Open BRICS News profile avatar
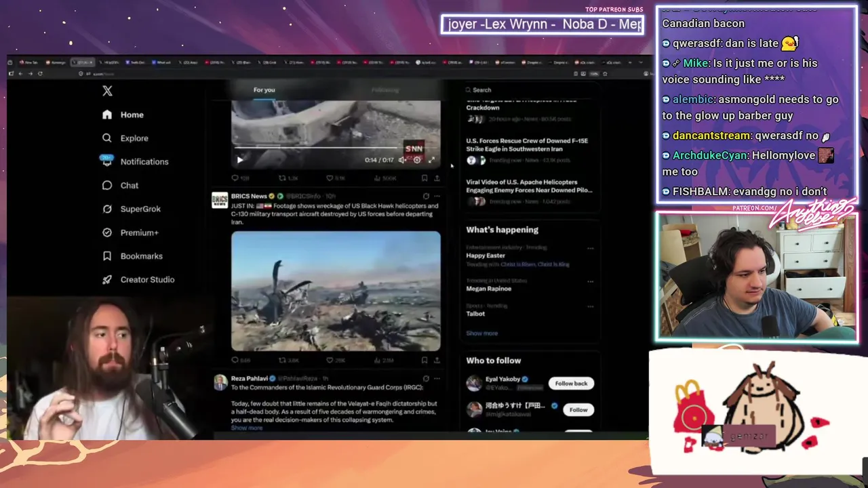This screenshot has height=488, width=868. (220, 200)
